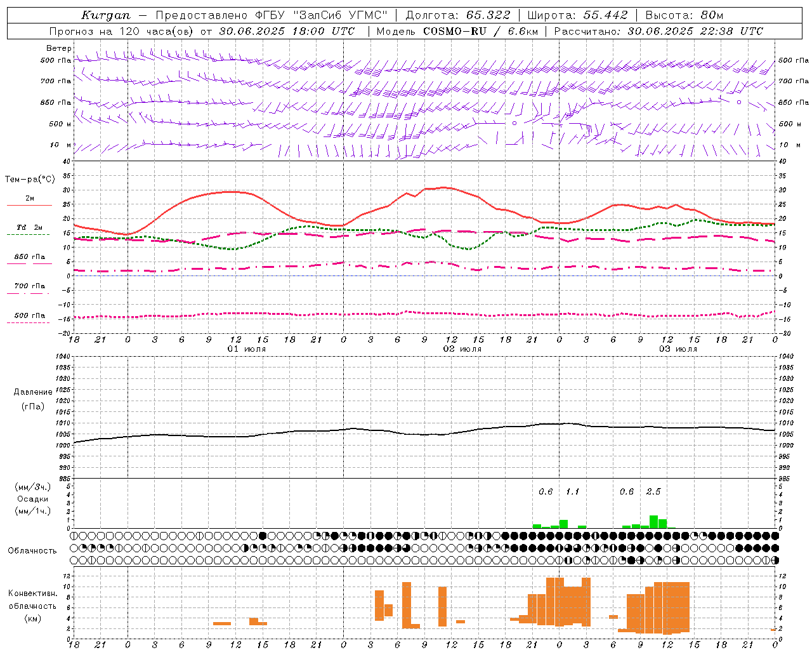The width and height of the screenshot is (812, 650).
Task: Select the left '500 м' wind level label
Action: coord(60,124)
